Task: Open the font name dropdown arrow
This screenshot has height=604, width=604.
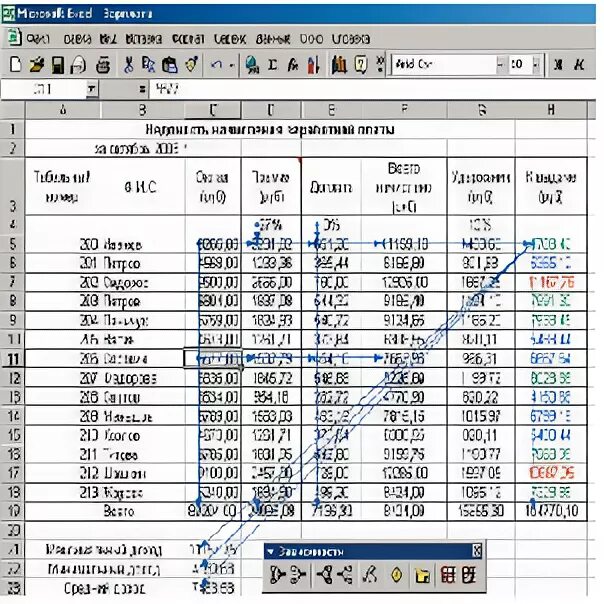Action: 500,64
